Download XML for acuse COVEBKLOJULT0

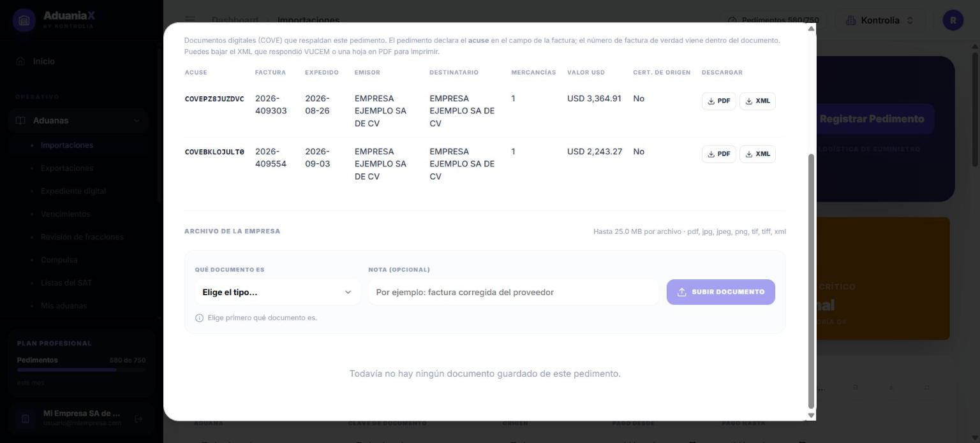pyautogui.click(x=757, y=154)
